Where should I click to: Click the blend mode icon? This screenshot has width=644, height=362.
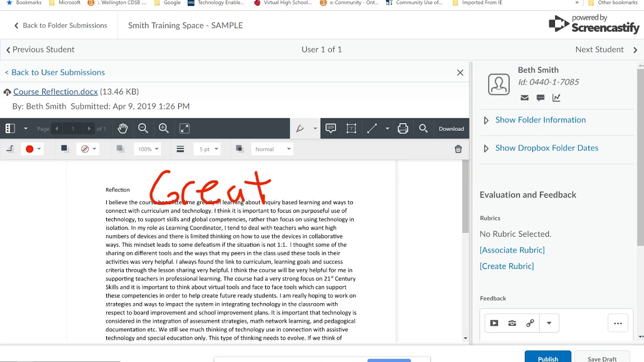click(239, 148)
